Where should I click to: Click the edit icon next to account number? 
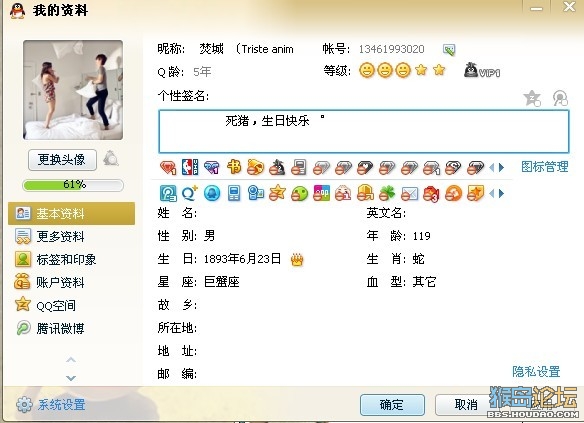[x=449, y=50]
